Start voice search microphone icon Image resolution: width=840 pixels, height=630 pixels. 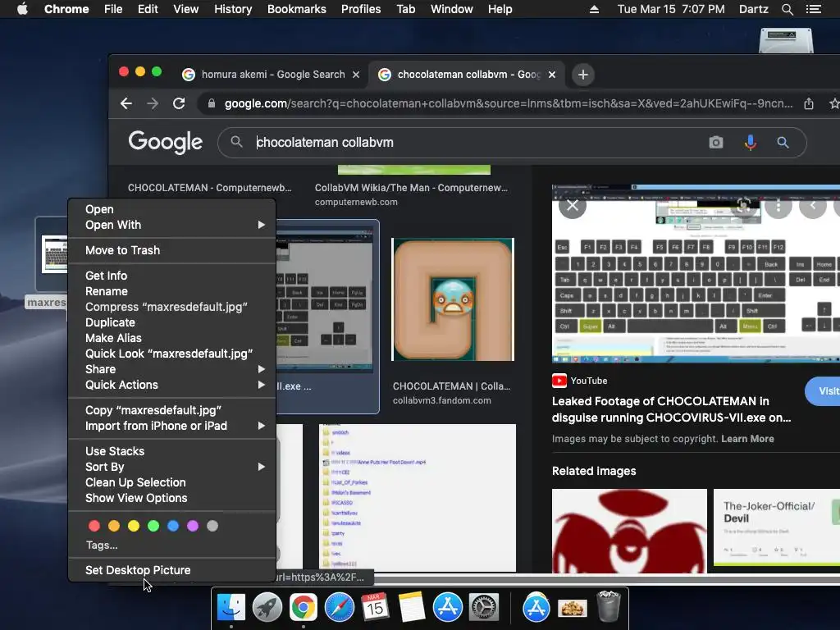pos(751,143)
